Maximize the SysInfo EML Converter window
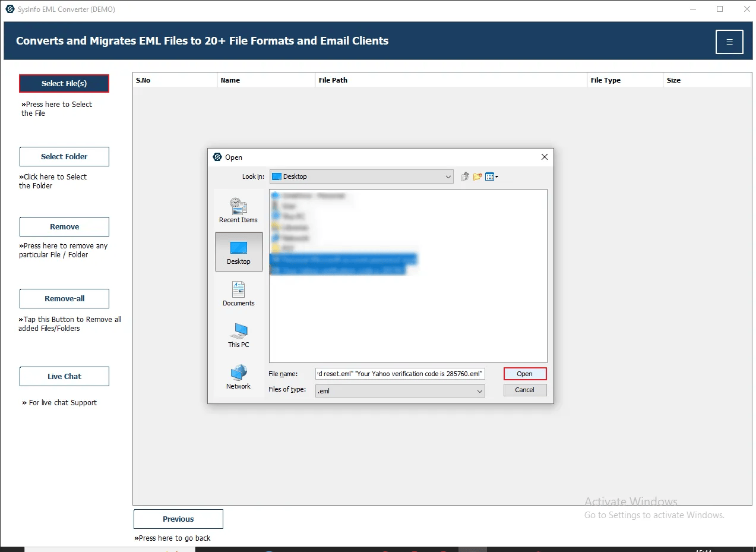Image resolution: width=756 pixels, height=552 pixels. pos(720,9)
